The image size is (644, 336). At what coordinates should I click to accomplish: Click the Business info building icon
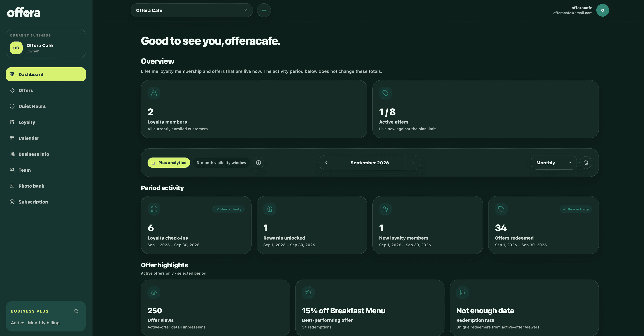(12, 154)
